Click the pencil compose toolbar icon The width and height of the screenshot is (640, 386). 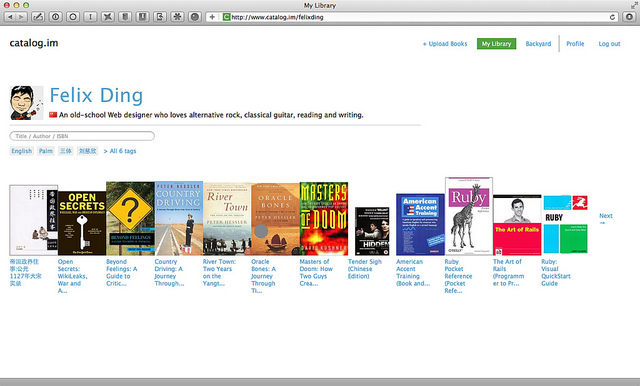pos(38,17)
